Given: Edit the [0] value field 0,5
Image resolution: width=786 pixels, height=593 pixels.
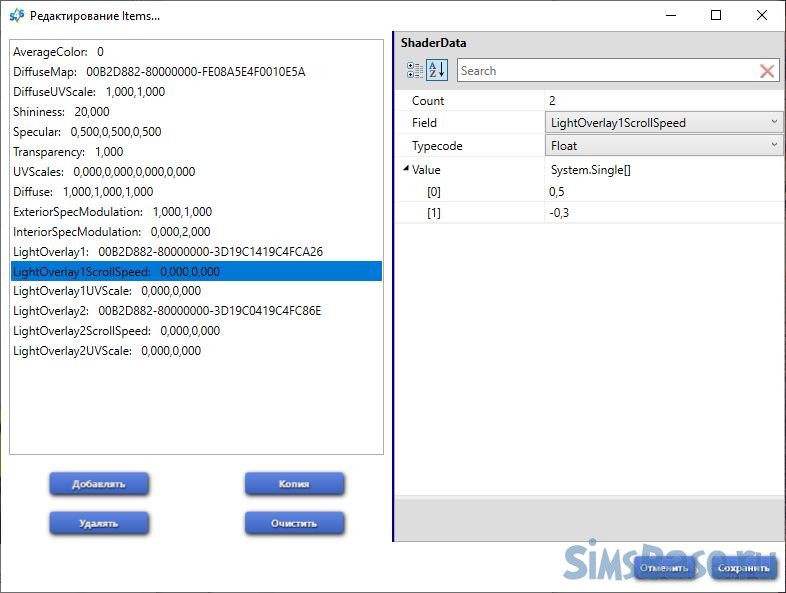Looking at the screenshot, I should pos(664,191).
